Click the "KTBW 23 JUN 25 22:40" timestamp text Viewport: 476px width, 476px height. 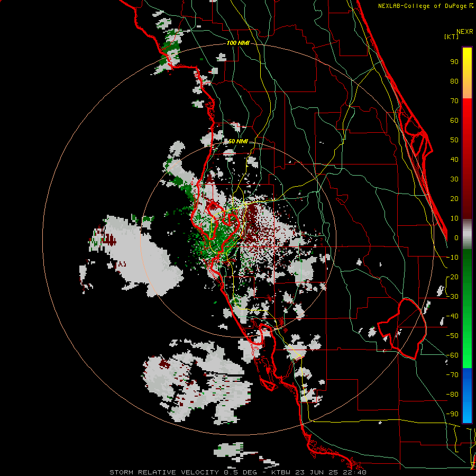pos(319,472)
